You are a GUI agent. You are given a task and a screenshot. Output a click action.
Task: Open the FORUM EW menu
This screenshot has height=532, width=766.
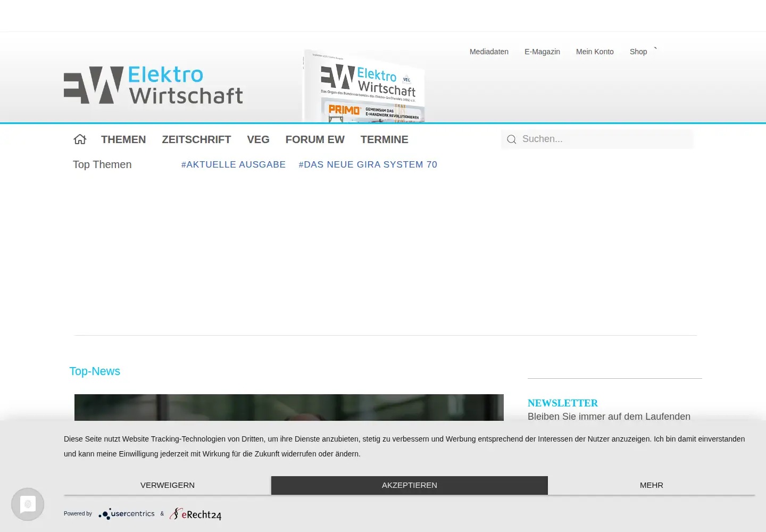click(x=315, y=139)
